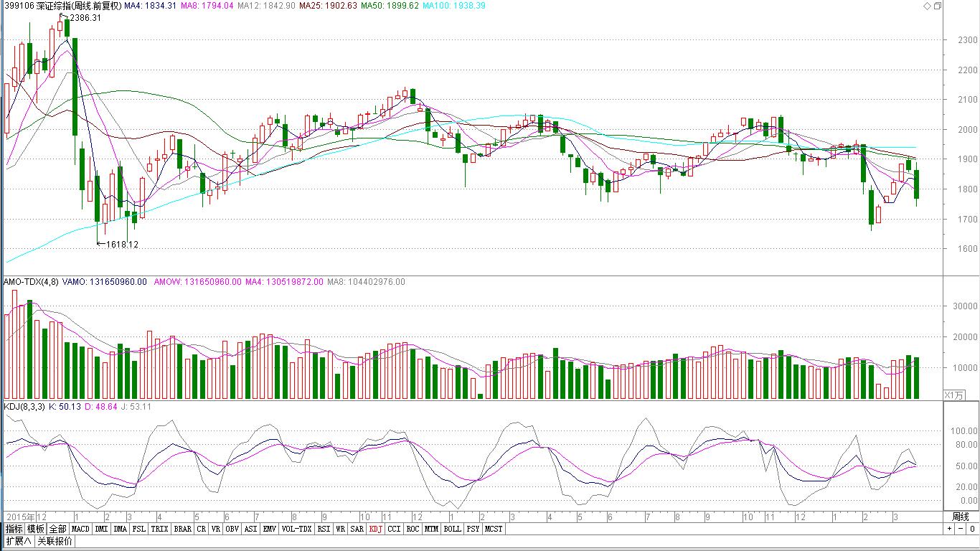Select the RSI indicator tab
The height and width of the screenshot is (551, 980).
324,529
